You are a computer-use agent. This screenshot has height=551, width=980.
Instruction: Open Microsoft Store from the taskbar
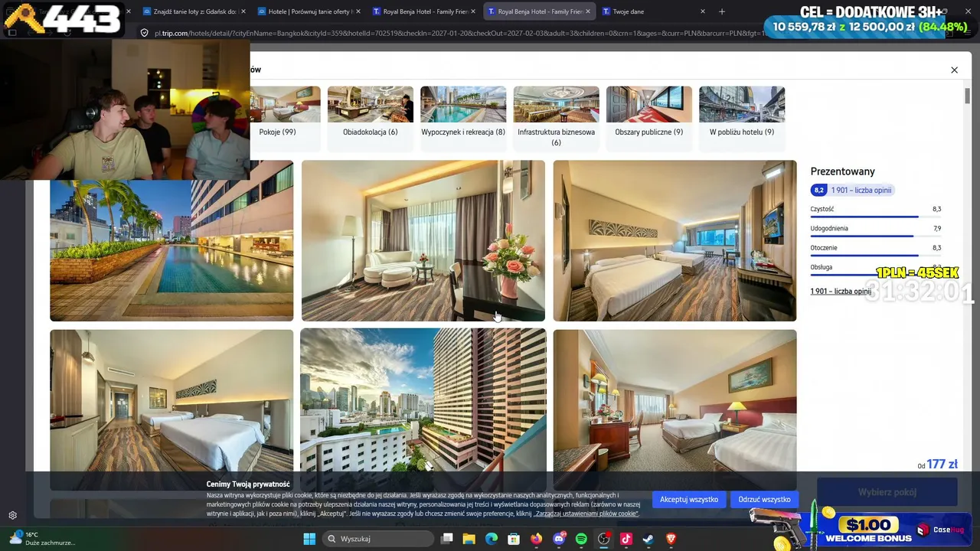514,539
